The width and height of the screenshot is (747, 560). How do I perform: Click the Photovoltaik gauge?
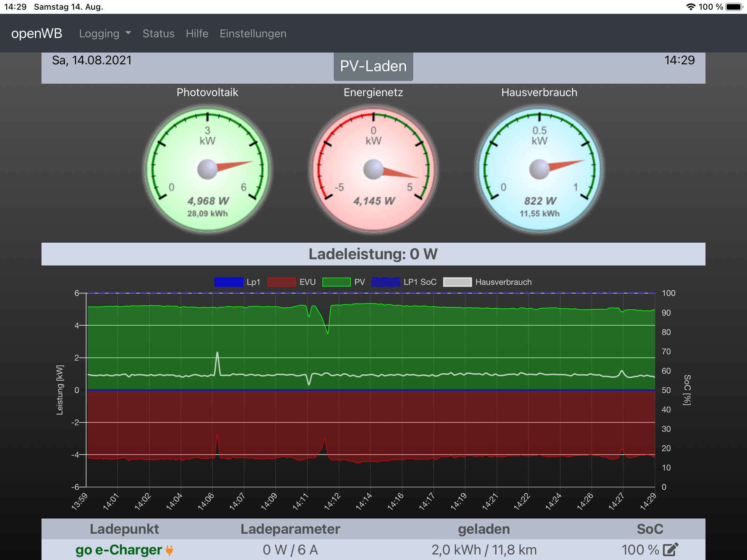[207, 169]
